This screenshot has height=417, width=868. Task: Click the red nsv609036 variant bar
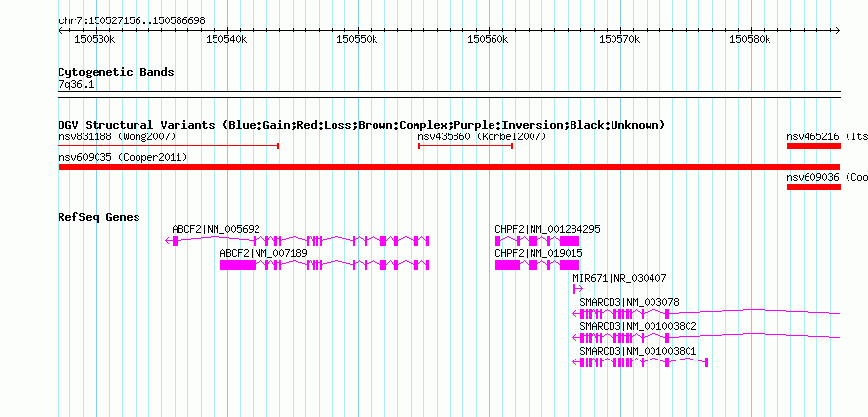point(813,187)
